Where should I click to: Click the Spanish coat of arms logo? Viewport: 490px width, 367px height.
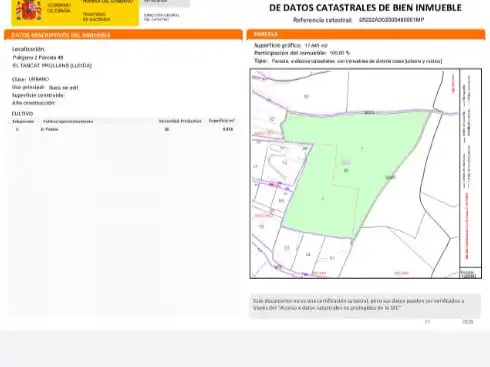(x=29, y=10)
